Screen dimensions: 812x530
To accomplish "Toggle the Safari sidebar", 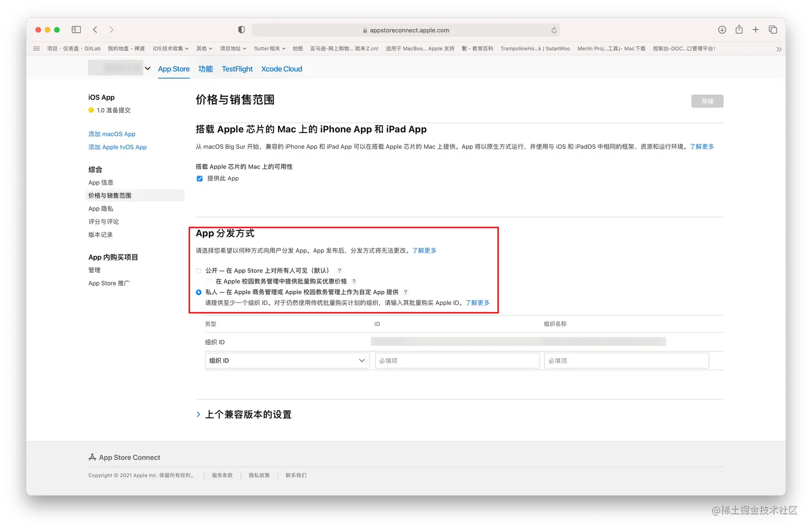I will 76,30.
